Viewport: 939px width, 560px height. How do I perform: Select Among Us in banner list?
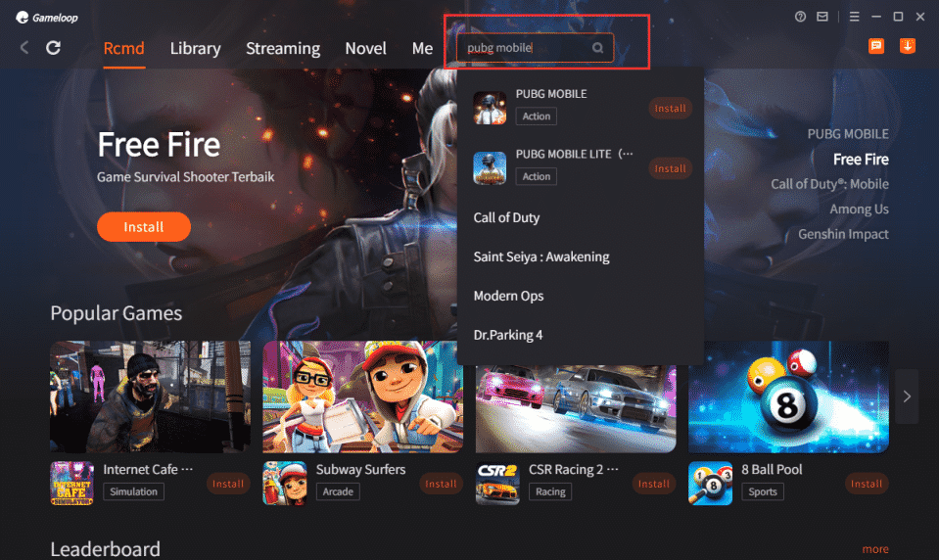859,210
